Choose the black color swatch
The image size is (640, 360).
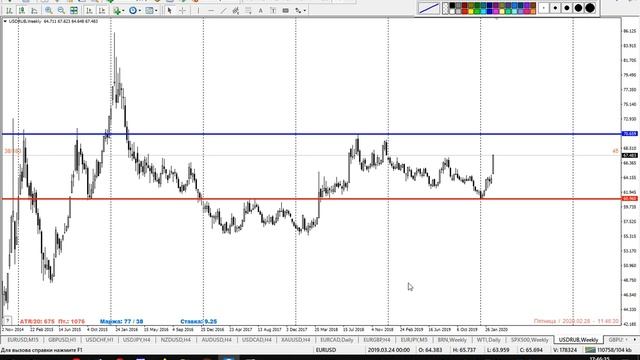point(452,5)
